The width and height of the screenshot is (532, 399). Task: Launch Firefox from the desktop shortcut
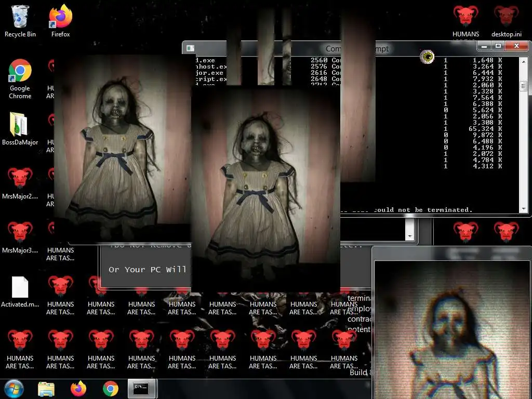point(60,21)
